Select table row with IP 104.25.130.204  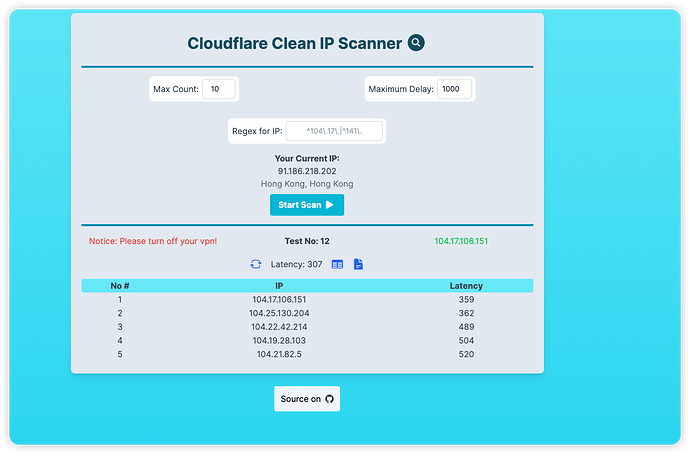307,313
